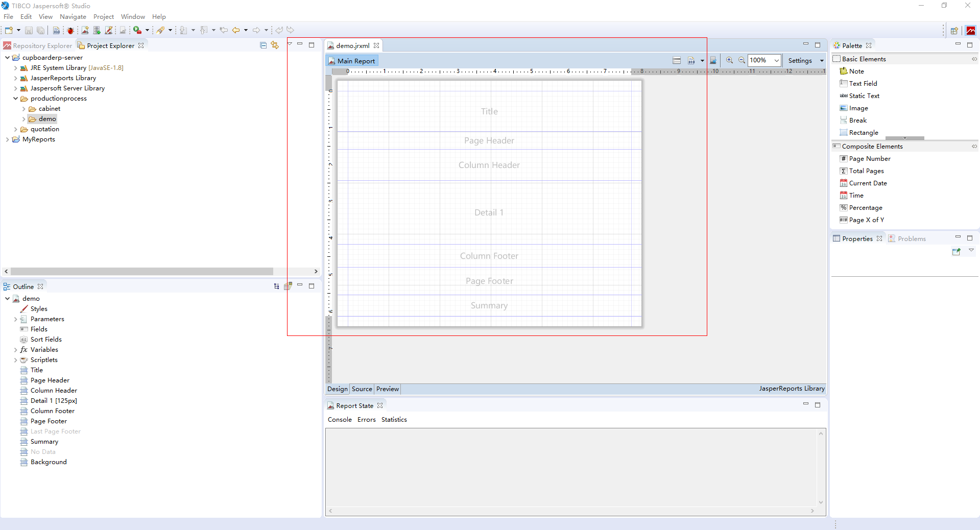Toggle the Outline tree view mode icon

click(x=277, y=286)
